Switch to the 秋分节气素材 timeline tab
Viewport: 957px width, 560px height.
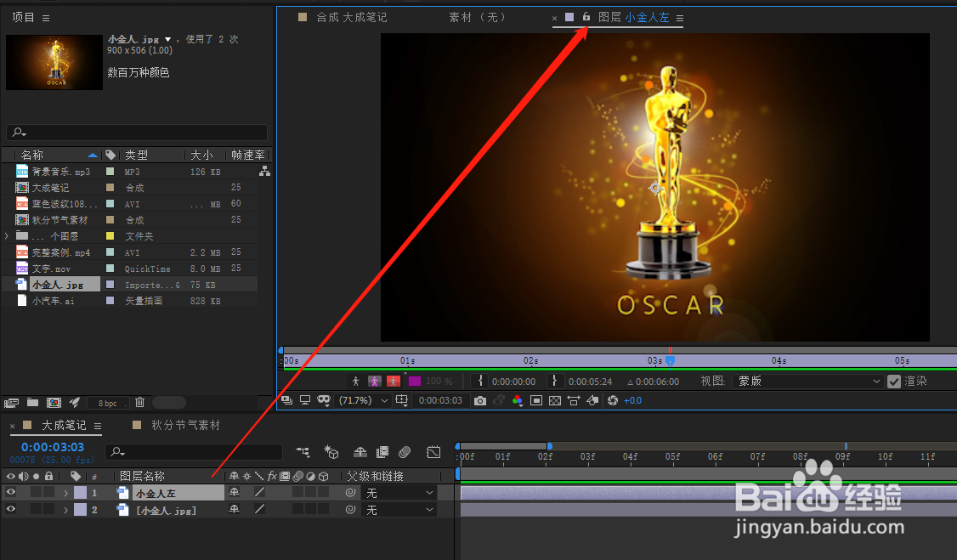(x=185, y=425)
